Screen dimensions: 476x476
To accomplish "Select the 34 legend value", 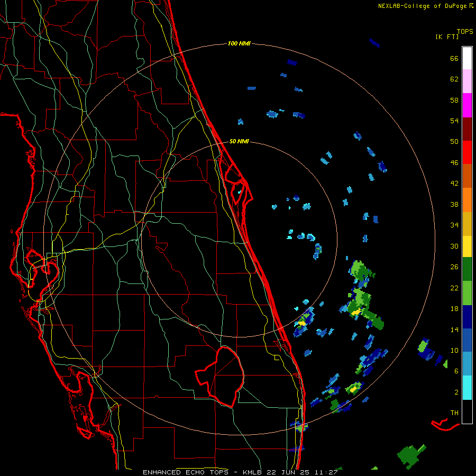I will point(454,225).
